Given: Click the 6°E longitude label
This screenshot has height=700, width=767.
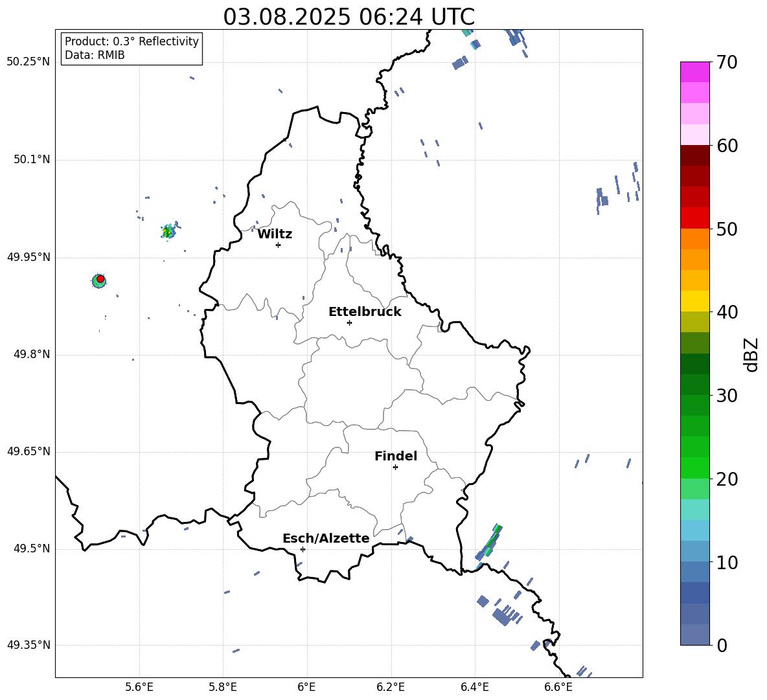Looking at the screenshot, I should pyautogui.click(x=306, y=687).
